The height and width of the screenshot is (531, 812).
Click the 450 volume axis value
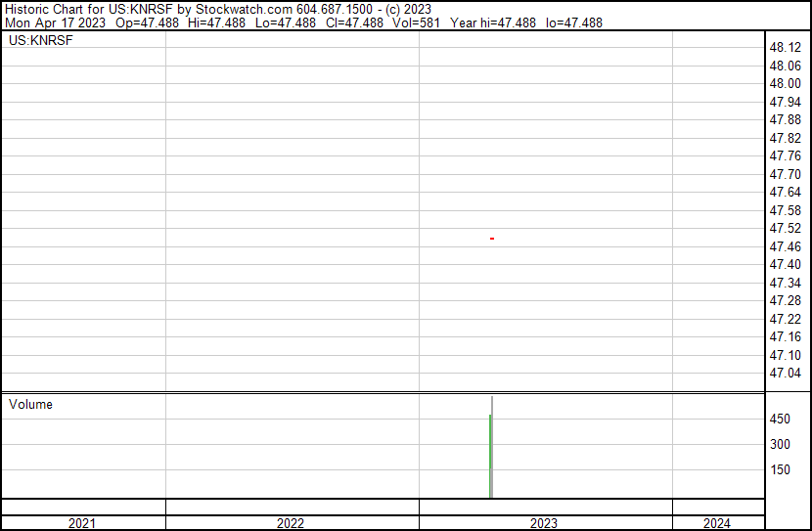(780, 419)
